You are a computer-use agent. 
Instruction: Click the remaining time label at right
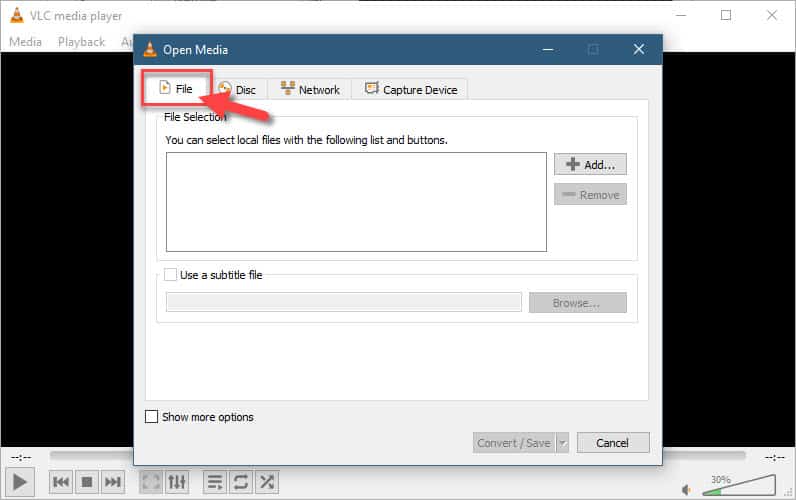coord(775,457)
